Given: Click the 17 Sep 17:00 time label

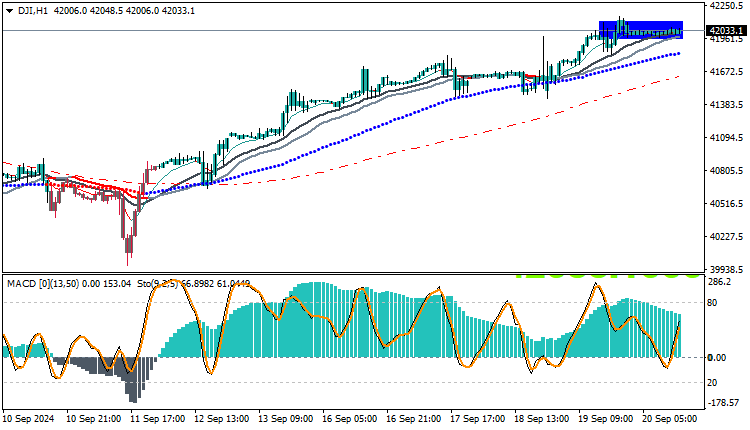Looking at the screenshot, I should 478,419.
